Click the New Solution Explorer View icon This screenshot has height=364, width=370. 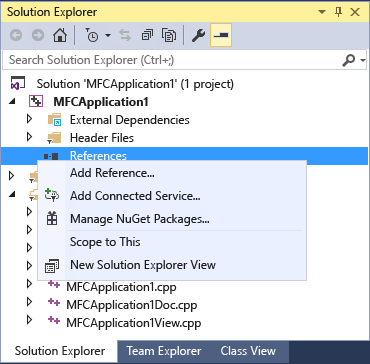pyautogui.click(x=52, y=266)
